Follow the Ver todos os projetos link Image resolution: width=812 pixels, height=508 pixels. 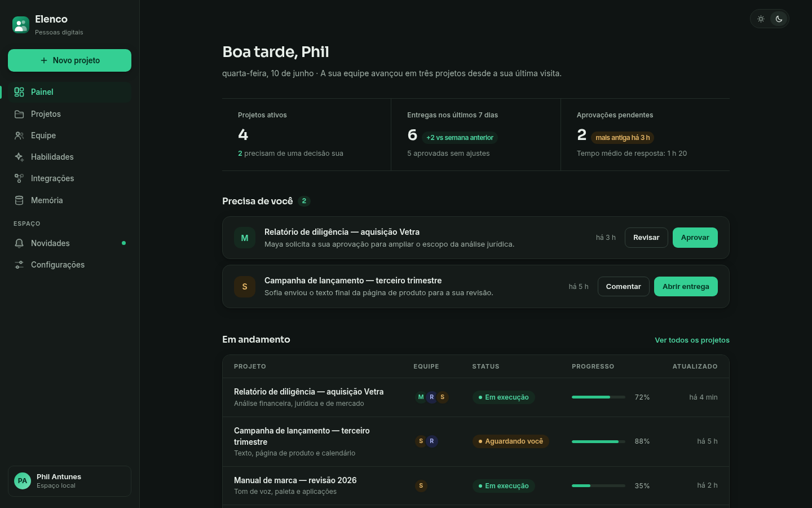point(692,340)
